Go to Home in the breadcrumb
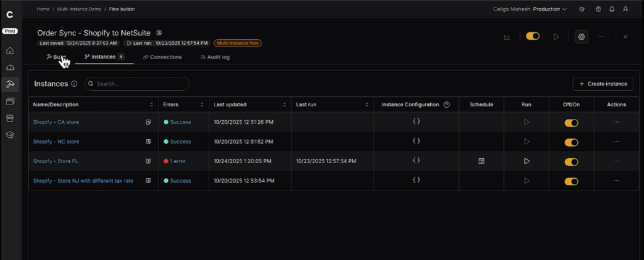This screenshot has width=644, height=260. pyautogui.click(x=43, y=9)
